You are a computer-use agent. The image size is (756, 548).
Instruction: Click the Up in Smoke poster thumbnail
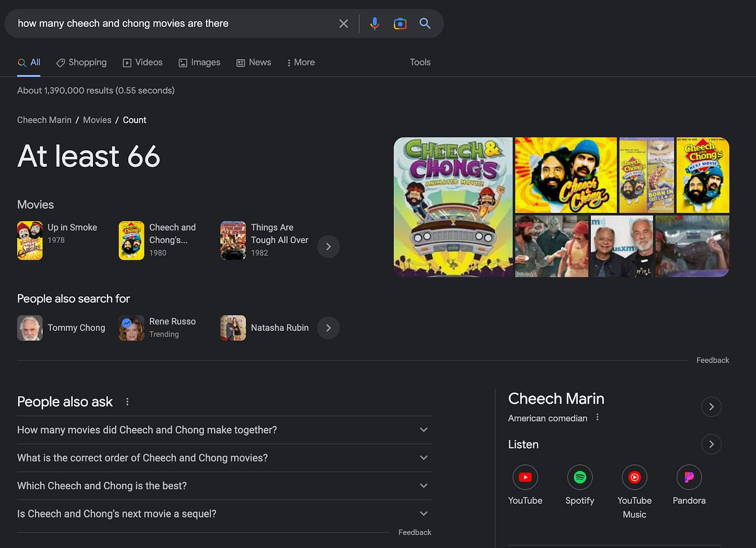pyautogui.click(x=30, y=240)
